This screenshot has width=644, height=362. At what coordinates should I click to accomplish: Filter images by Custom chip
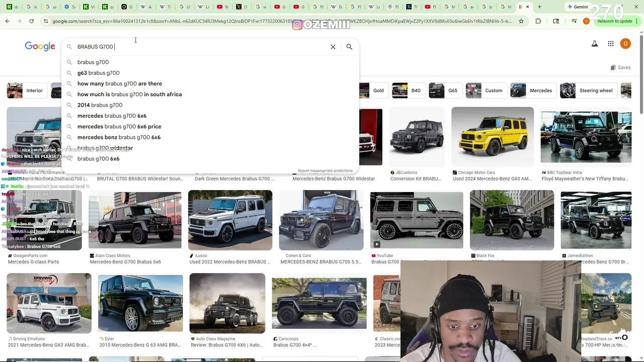(x=486, y=90)
